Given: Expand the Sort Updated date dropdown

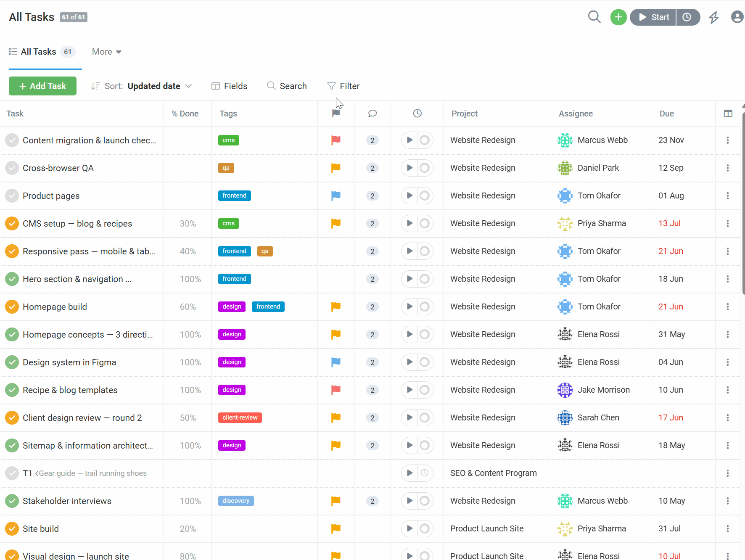Looking at the screenshot, I should click(x=142, y=86).
